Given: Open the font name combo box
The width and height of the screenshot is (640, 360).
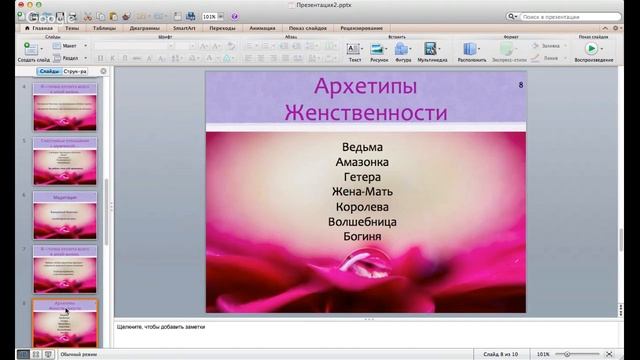Looking at the screenshot, I should coord(134,46).
